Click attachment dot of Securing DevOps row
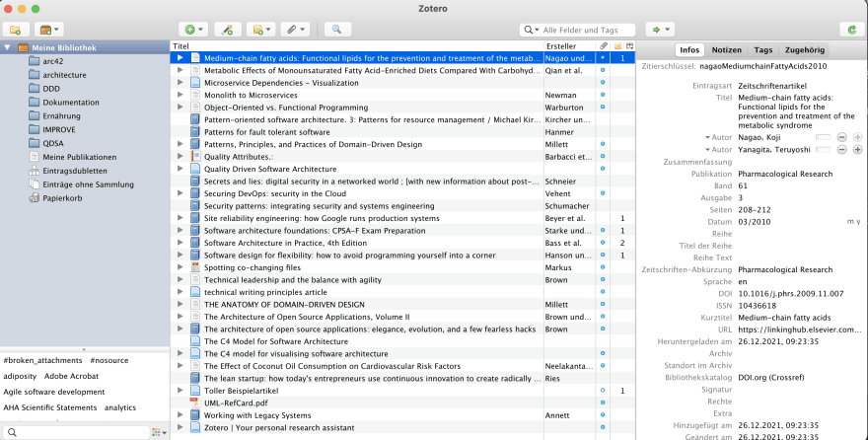The image size is (868, 440). click(x=603, y=193)
